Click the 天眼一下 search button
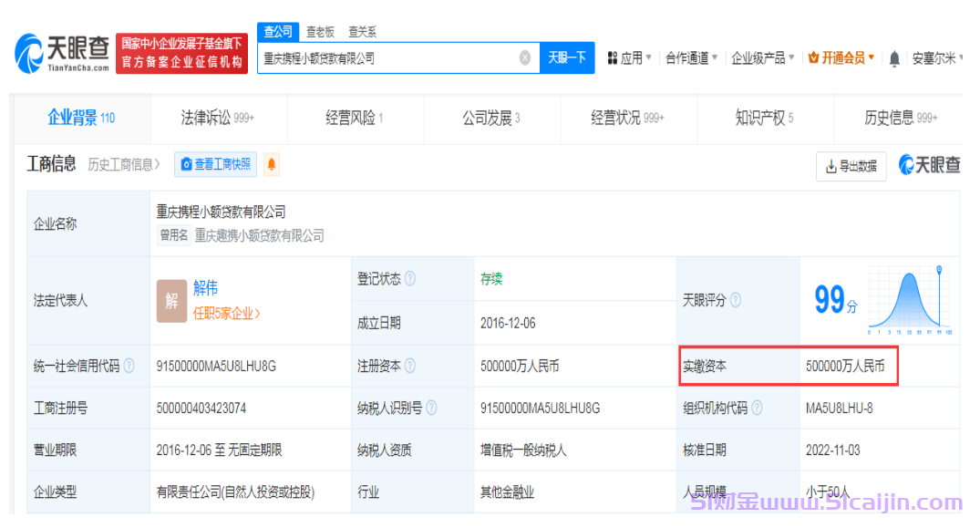This screenshot has height=528, width=980. tap(567, 57)
